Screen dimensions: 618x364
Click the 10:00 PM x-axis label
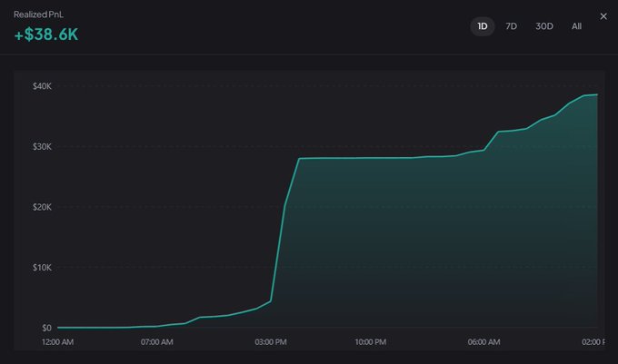click(x=370, y=342)
